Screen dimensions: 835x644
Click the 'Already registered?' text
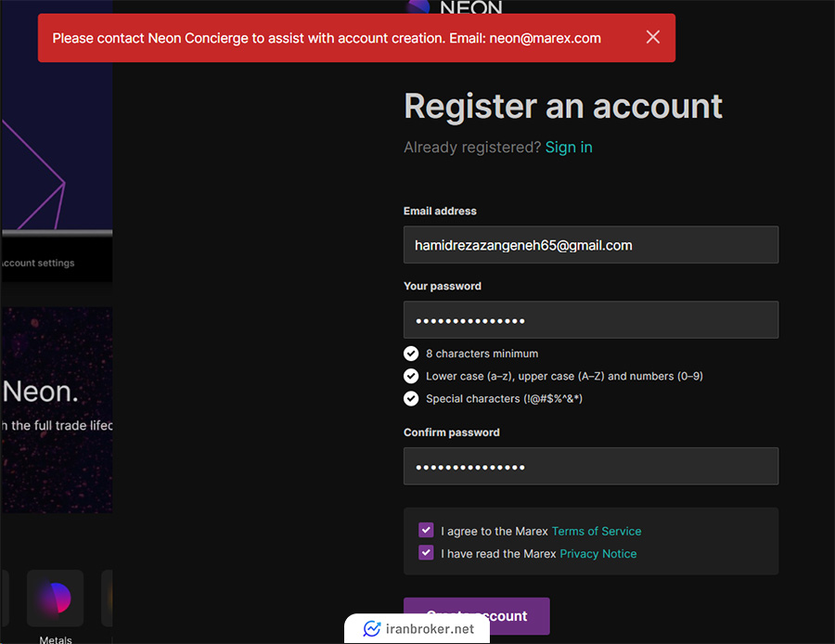[472, 148]
